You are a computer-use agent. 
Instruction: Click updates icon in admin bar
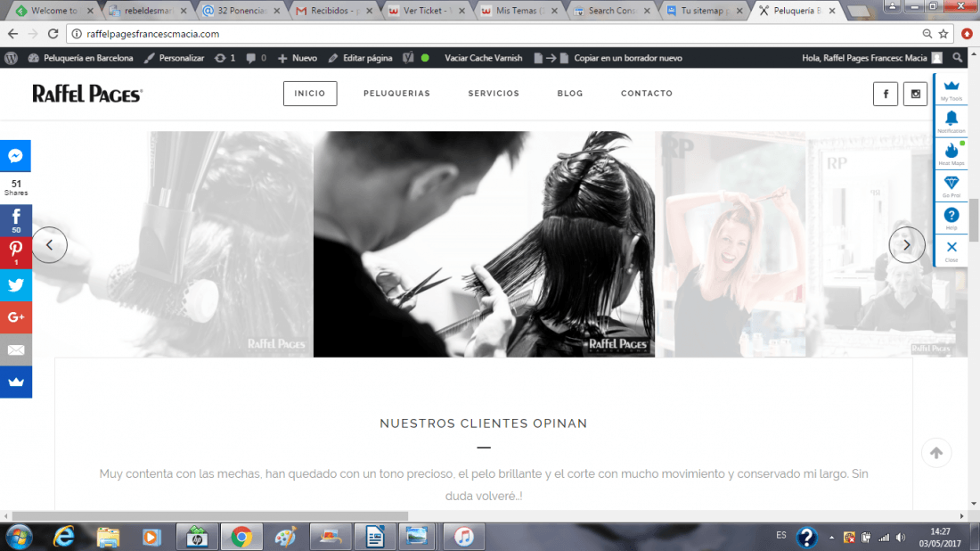tap(225, 58)
